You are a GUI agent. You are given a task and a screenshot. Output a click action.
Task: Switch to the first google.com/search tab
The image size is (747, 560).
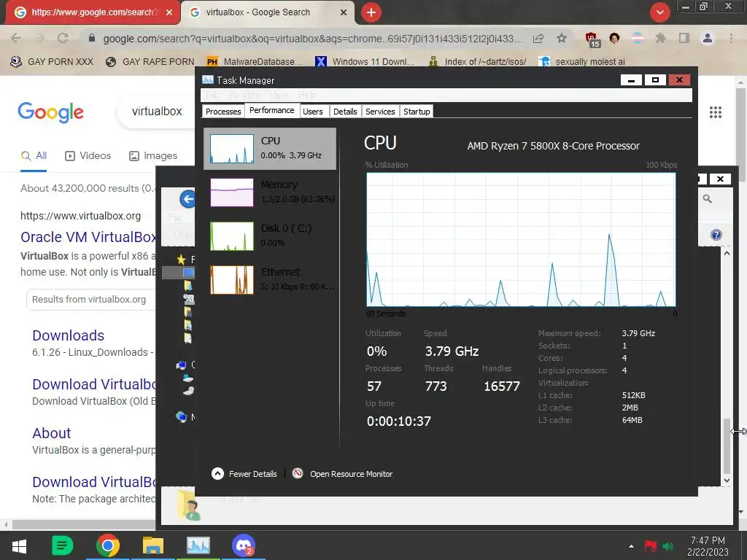tap(93, 12)
